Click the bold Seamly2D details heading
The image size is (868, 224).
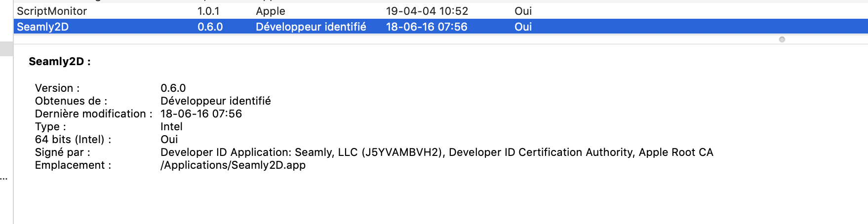(60, 62)
